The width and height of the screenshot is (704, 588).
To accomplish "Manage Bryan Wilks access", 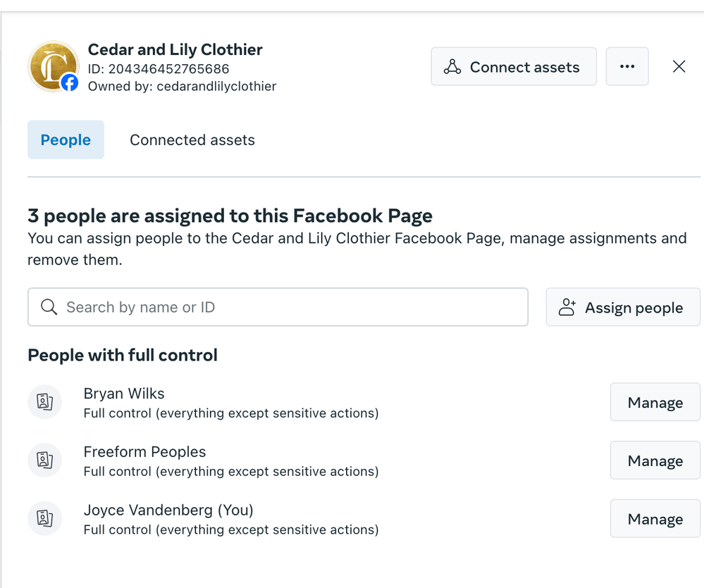I will click(655, 403).
